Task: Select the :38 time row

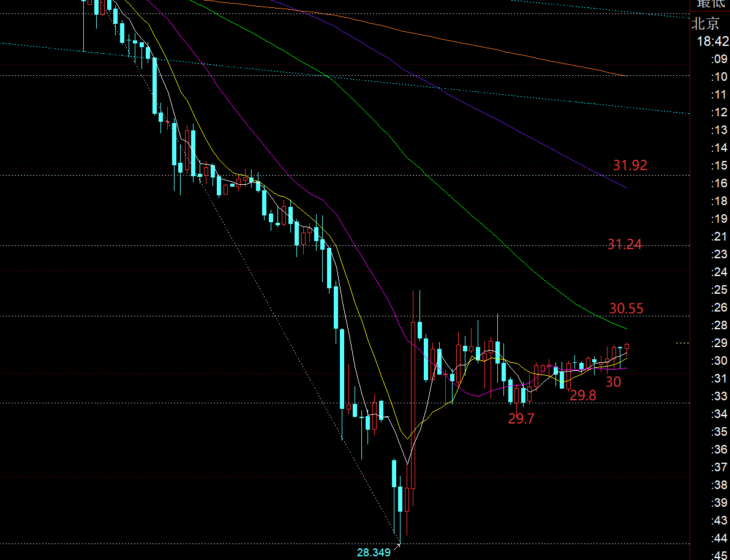Action: [720, 485]
